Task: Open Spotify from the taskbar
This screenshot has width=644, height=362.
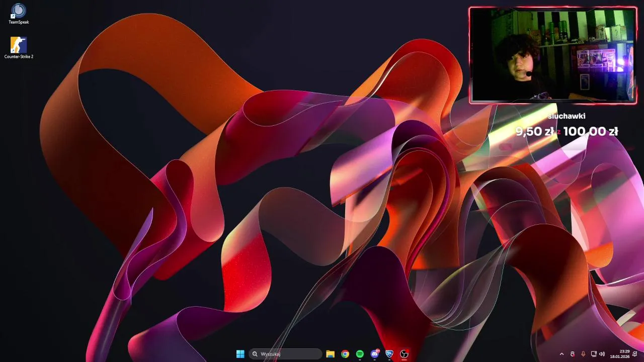Action: (x=360, y=354)
